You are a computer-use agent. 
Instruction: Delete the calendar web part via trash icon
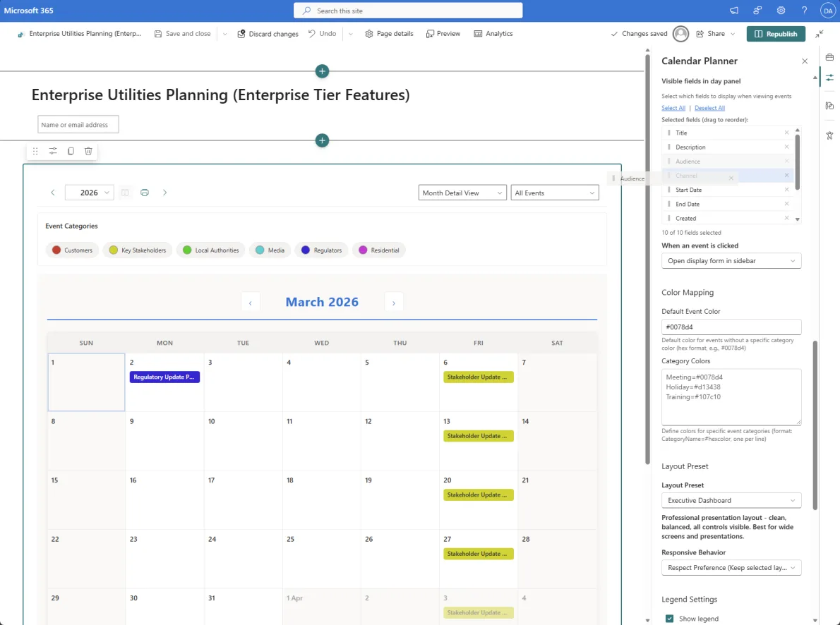[88, 151]
